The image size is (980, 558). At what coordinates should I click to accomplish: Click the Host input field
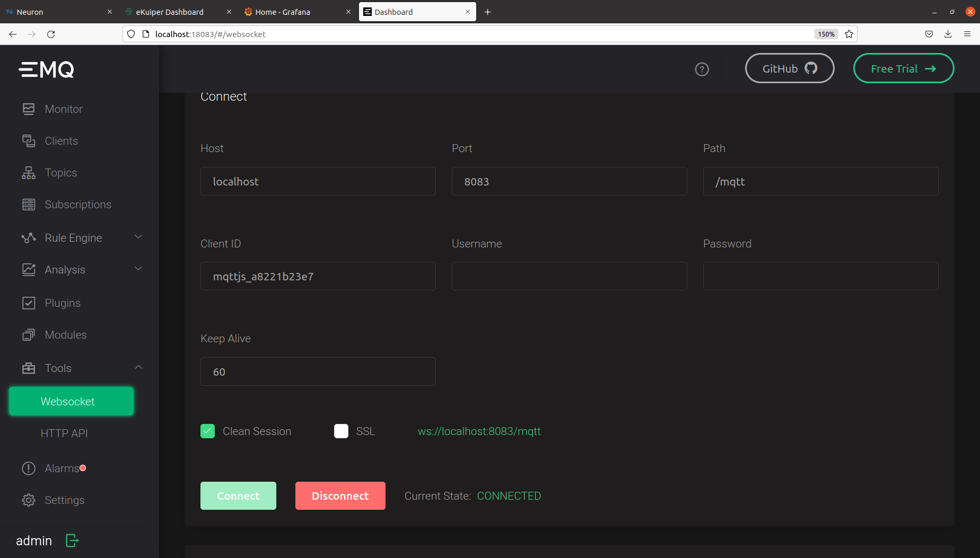click(318, 181)
